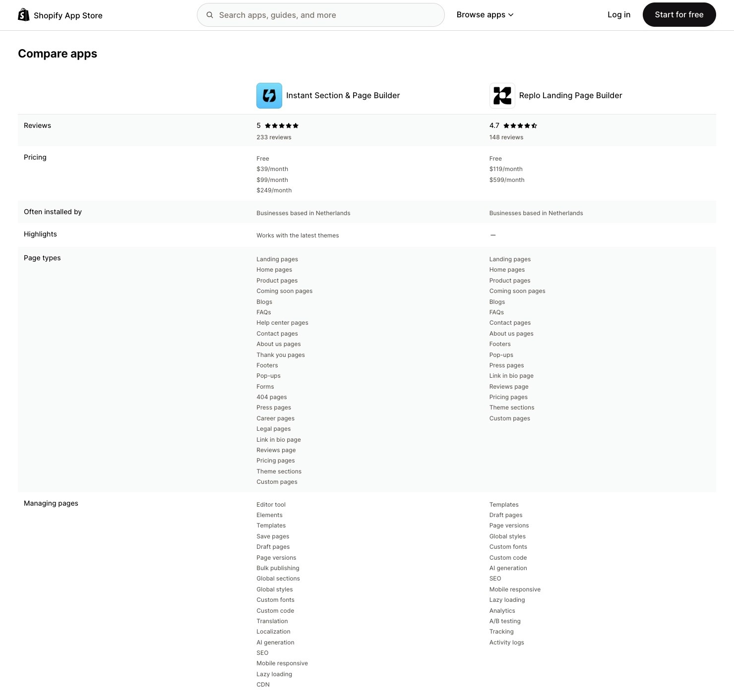Open Instant Section & Page Builder app name link
This screenshot has width=734, height=700.
[343, 95]
